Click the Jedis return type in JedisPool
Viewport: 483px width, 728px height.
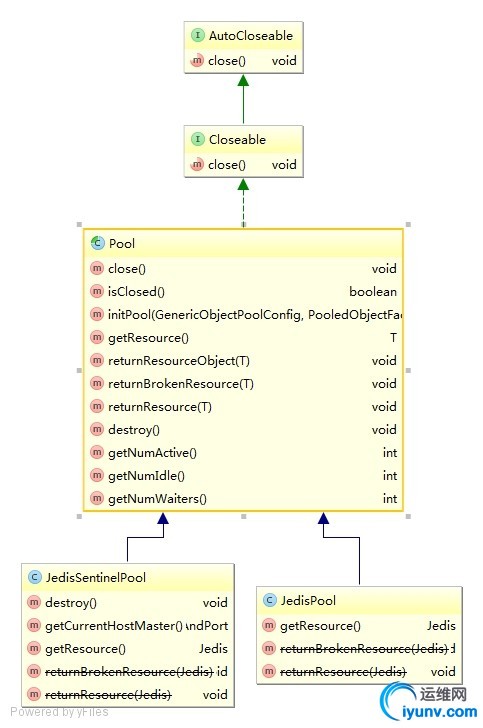441,626
